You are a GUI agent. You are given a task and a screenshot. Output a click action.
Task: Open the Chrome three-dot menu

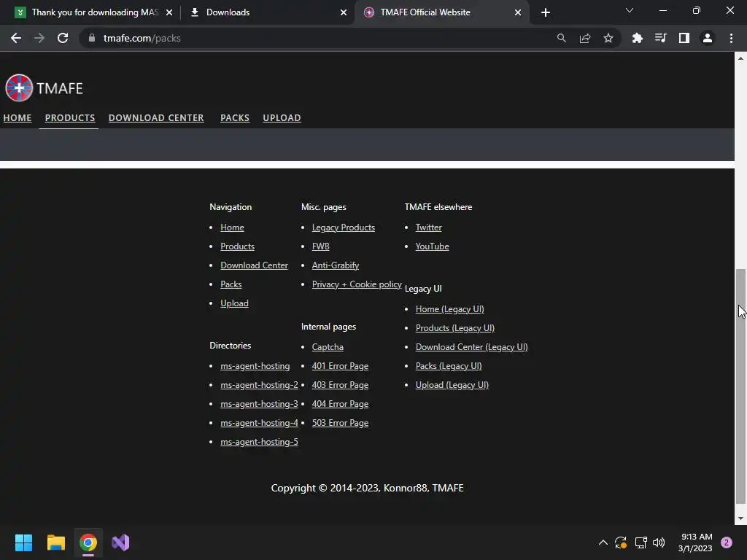coord(731,38)
